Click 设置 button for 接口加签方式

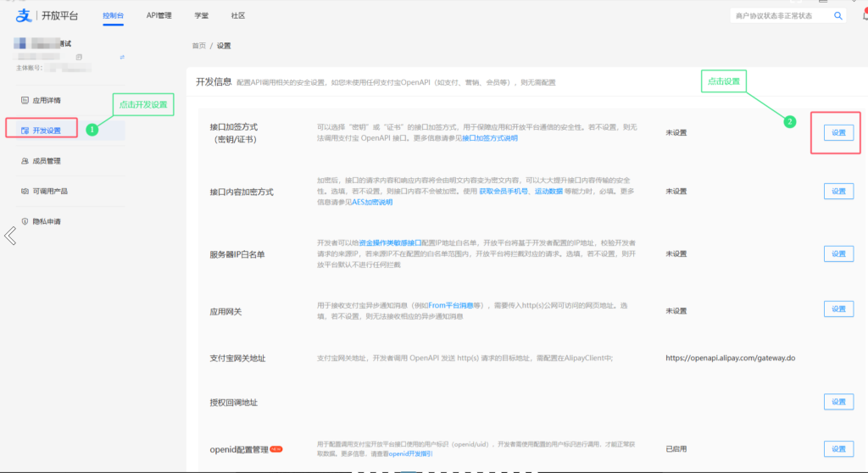pyautogui.click(x=838, y=133)
